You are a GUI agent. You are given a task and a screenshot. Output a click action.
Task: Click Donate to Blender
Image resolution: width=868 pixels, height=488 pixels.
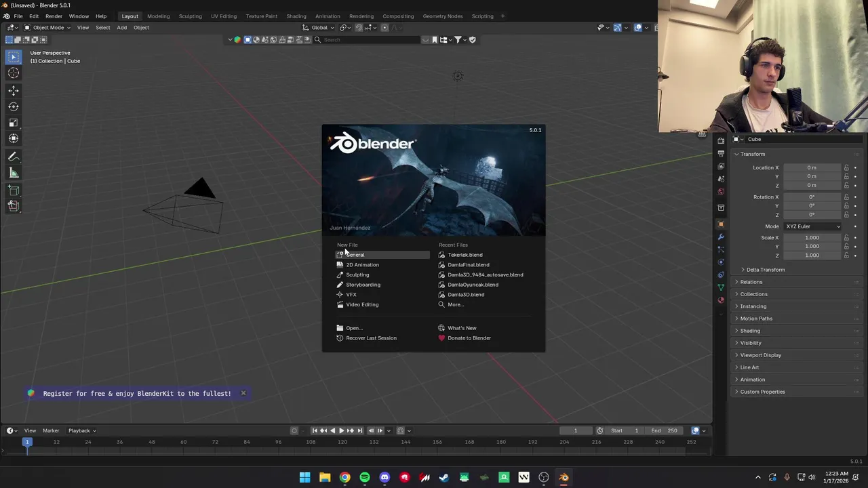[469, 338]
